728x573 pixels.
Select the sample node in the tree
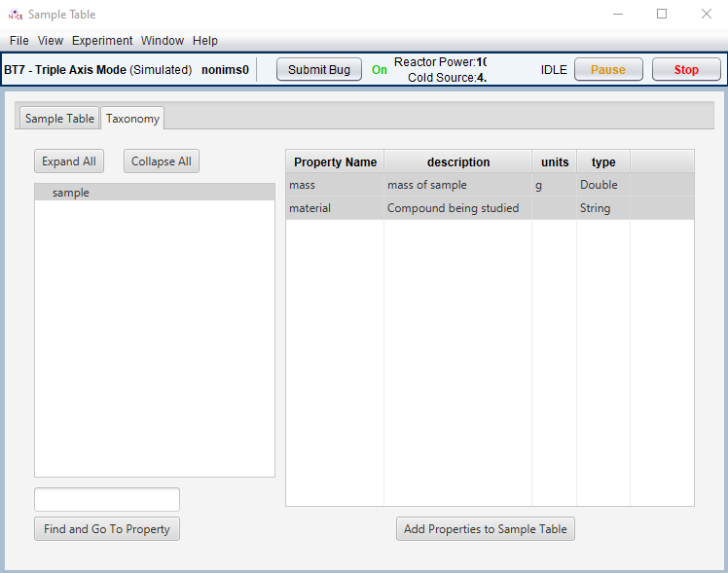tap(71, 193)
